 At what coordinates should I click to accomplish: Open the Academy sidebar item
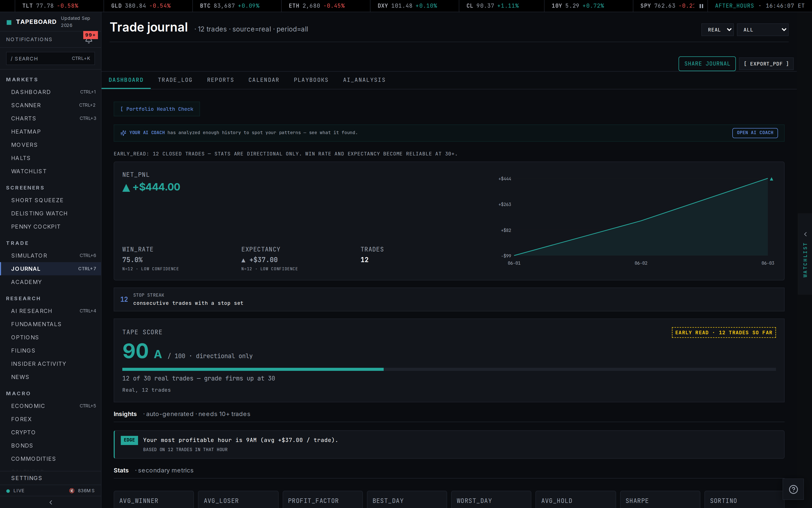pos(51,282)
